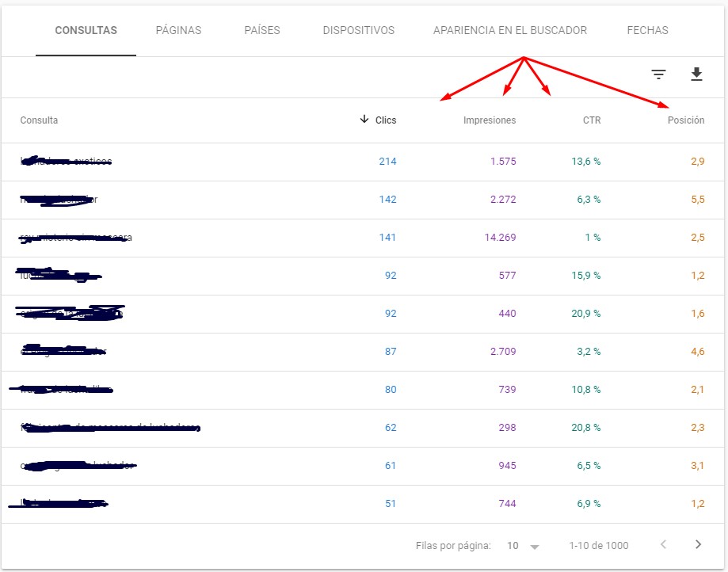Go to previous page arrow

pyautogui.click(x=663, y=544)
